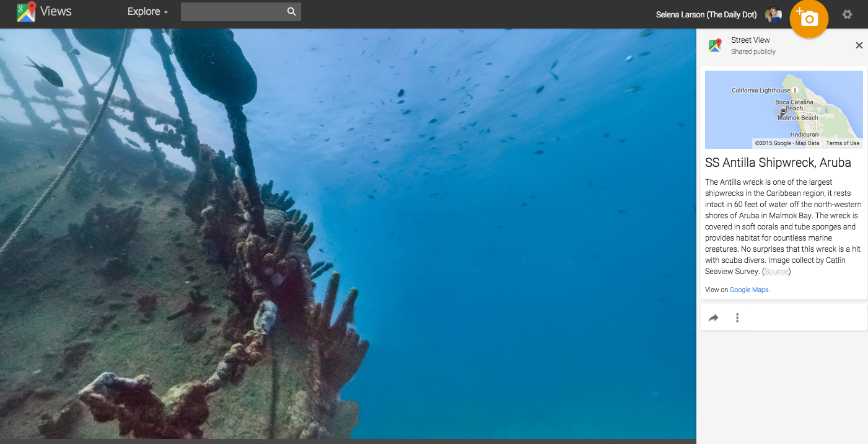
Task: Click the share arrow icon
Action: (714, 318)
